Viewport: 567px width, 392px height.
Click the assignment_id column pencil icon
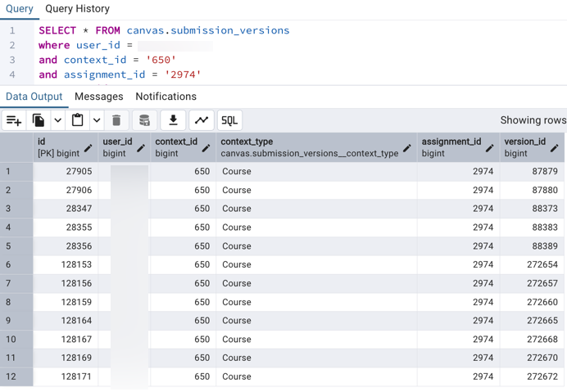coord(489,148)
